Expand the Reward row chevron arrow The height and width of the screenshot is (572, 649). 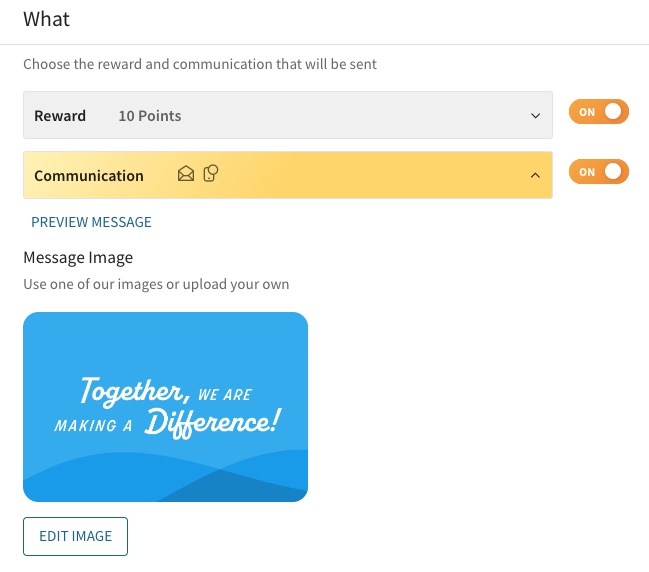[x=535, y=115]
